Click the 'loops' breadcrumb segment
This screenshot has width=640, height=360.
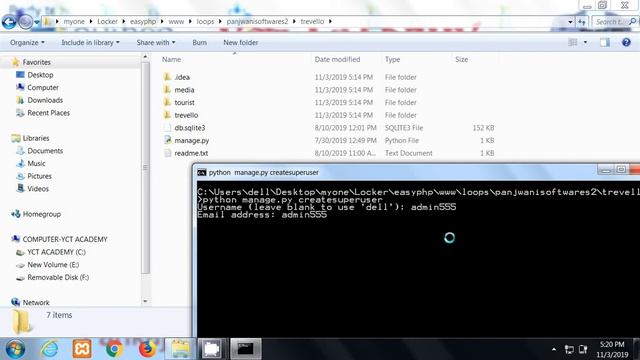(205, 22)
